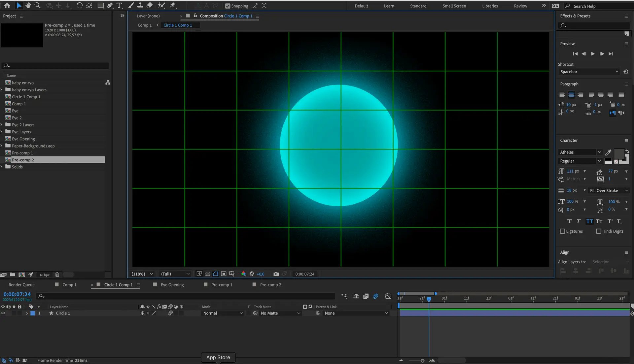Switch to the Eye Opening timeline tab
The width and height of the screenshot is (634, 364).
point(172,285)
